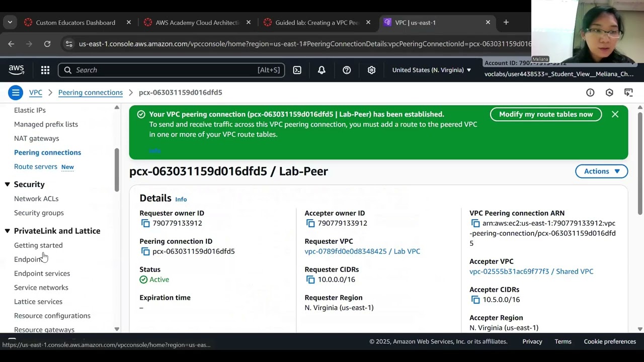Copy the Requester CIDRs value
The image size is (644, 362).
(310, 280)
